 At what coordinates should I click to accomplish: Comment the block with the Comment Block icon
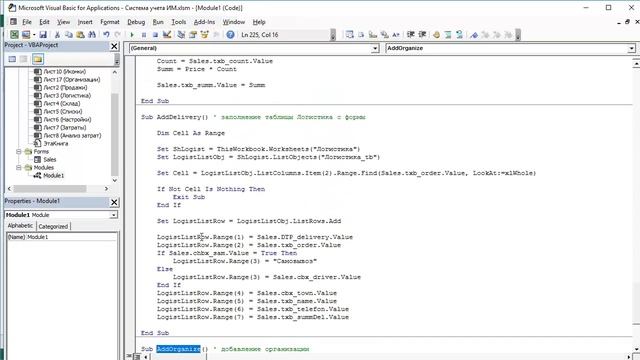(x=448, y=35)
